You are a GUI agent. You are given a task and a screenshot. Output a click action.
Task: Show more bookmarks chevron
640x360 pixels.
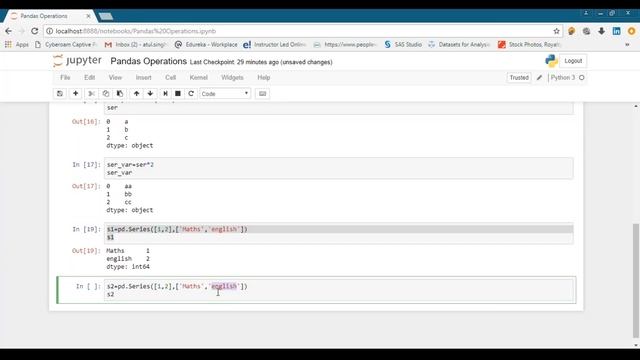627,44
